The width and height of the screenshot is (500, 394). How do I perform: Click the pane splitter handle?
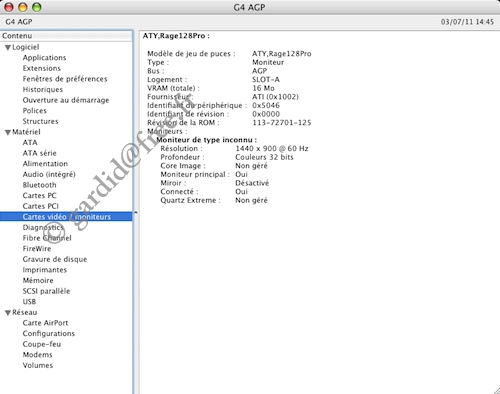pos(136,212)
